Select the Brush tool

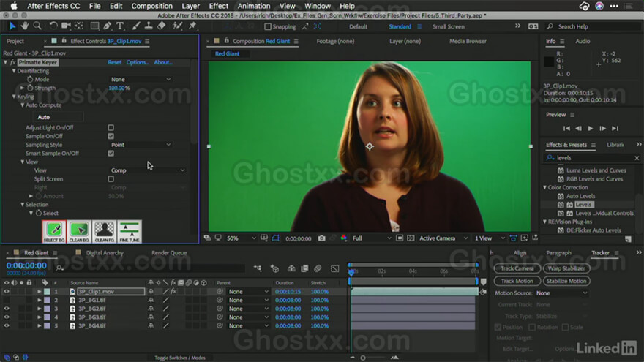136,26
